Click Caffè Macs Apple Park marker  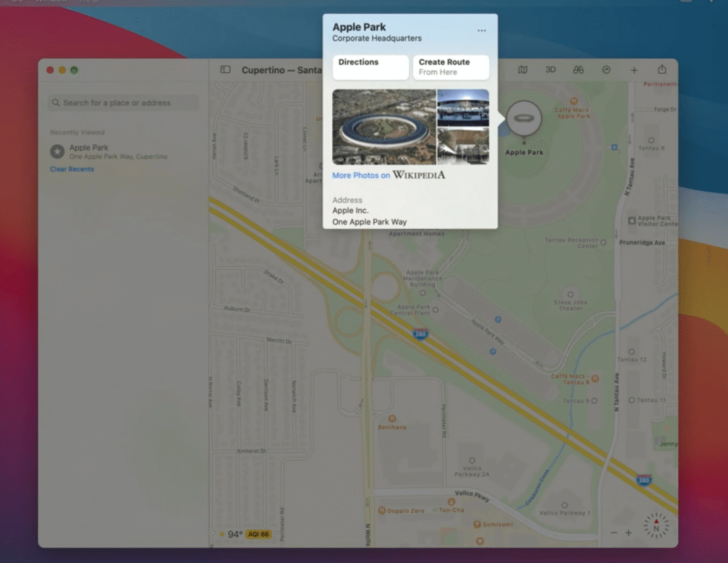point(574,101)
